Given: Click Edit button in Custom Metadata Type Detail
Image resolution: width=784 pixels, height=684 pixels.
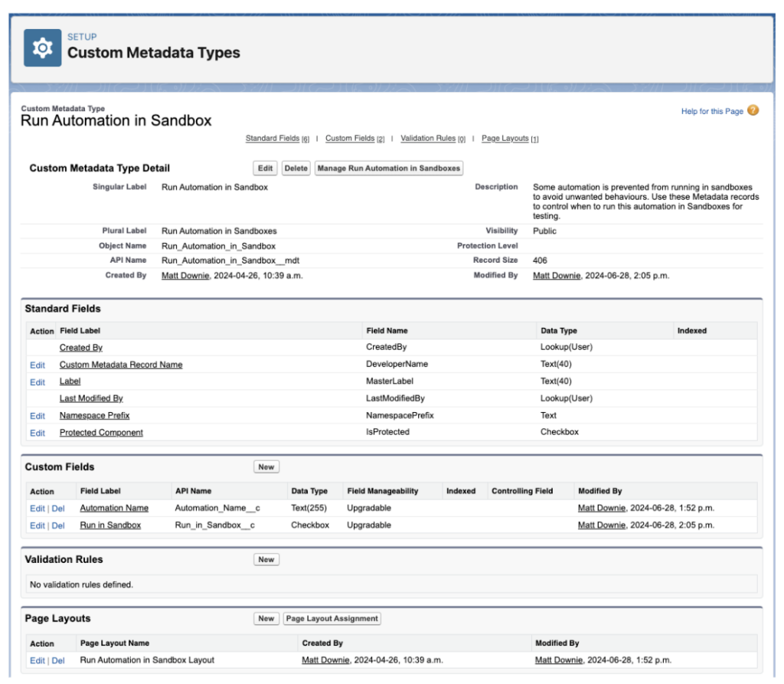Looking at the screenshot, I should (x=265, y=168).
